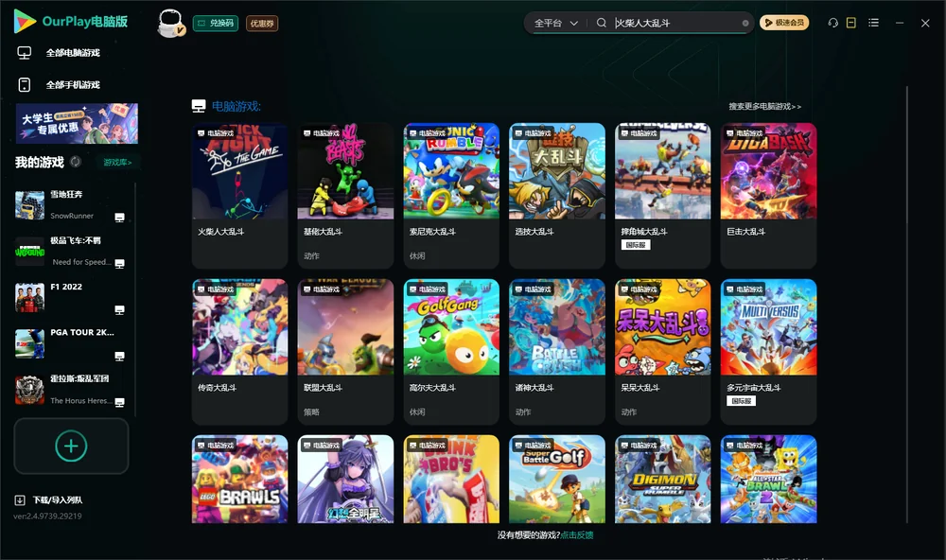Click 搜索更多电脑游戏 link

tap(764, 106)
